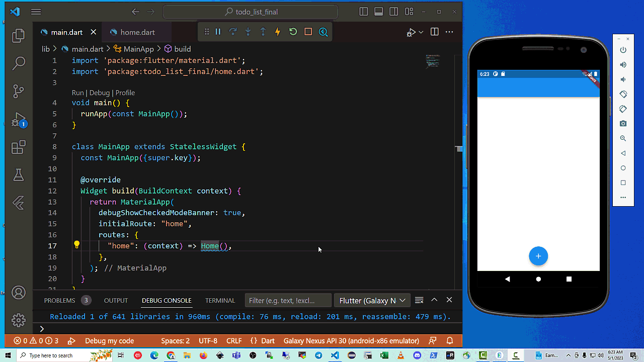Viewport: 644px width, 362px height.
Task: Open the Testing flask view
Action: click(19, 175)
